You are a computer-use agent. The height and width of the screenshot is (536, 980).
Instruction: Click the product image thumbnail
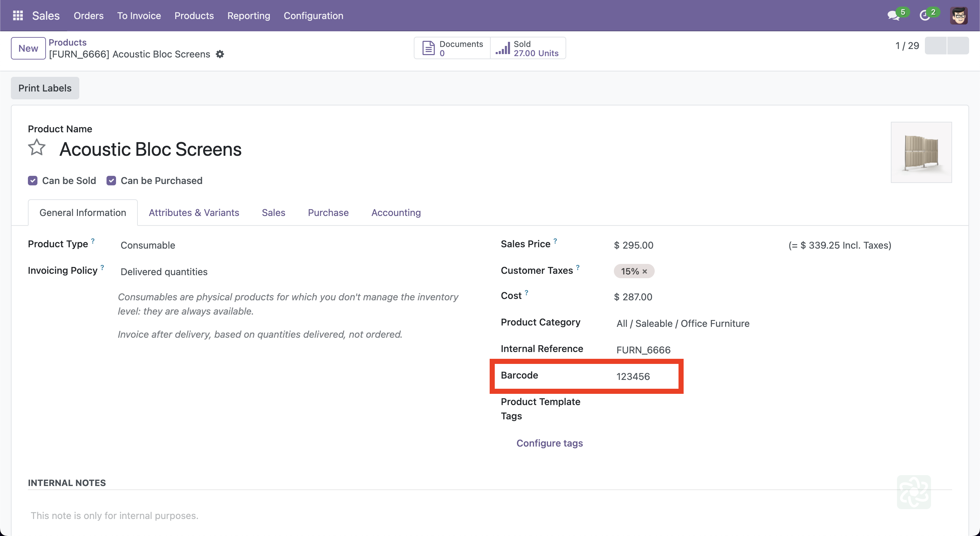pyautogui.click(x=921, y=152)
